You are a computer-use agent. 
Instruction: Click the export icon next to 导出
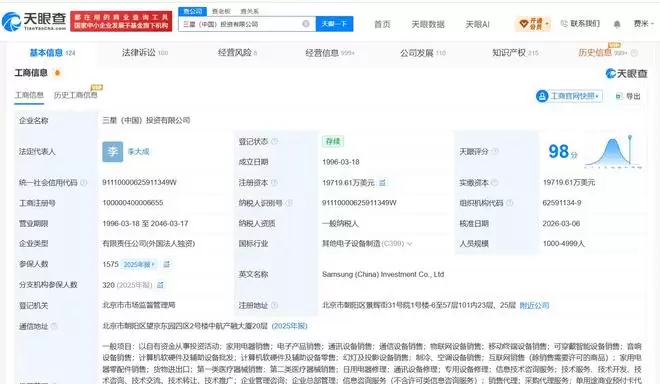pyautogui.click(x=619, y=96)
